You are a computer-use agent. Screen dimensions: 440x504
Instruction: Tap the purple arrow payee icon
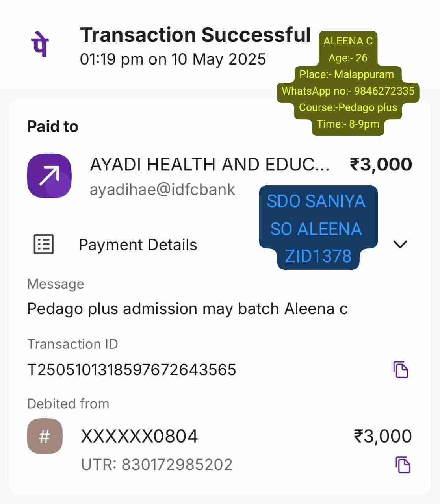[49, 176]
